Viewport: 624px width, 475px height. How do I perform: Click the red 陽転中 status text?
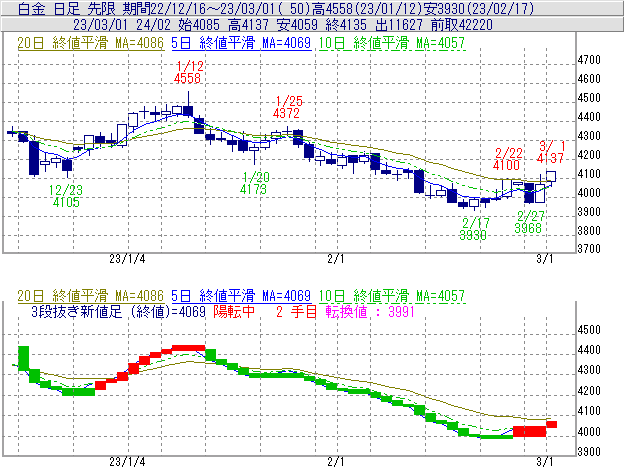[234, 311]
